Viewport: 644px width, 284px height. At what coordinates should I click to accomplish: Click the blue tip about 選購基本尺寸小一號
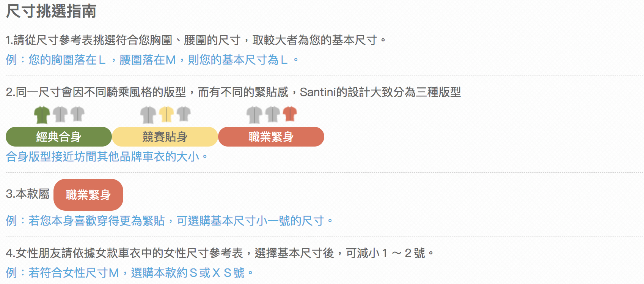169,221
